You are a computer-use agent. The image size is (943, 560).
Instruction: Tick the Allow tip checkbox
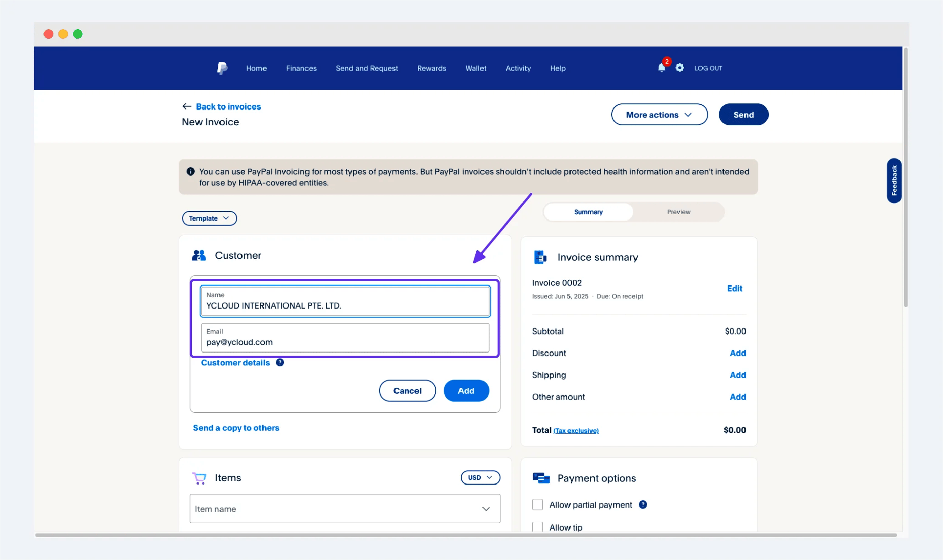[538, 527]
